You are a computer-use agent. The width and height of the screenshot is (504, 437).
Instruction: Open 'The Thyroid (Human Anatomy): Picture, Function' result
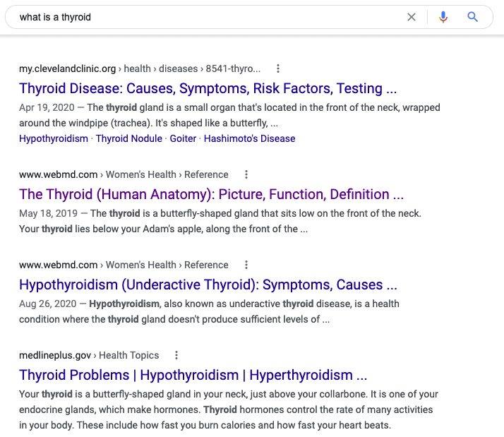(211, 194)
